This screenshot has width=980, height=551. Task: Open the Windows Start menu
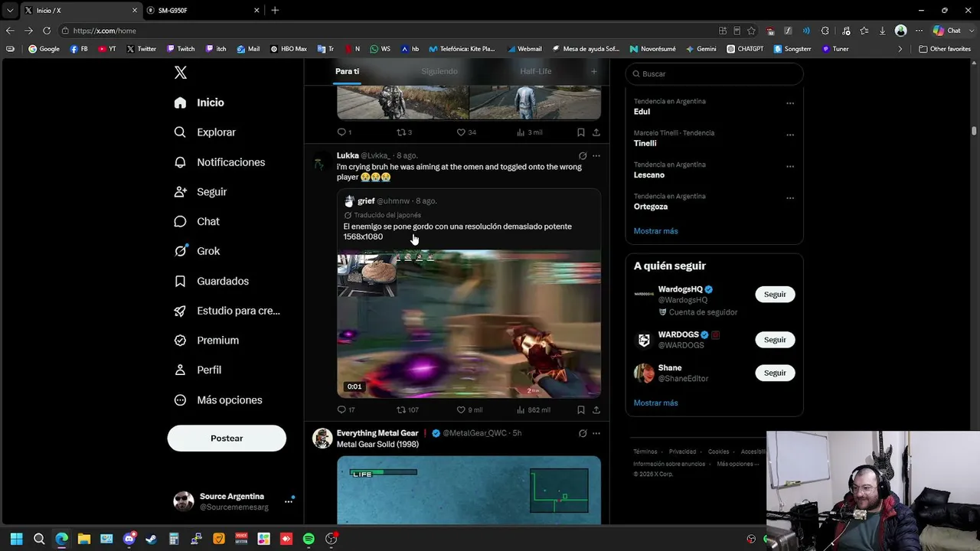tap(16, 539)
